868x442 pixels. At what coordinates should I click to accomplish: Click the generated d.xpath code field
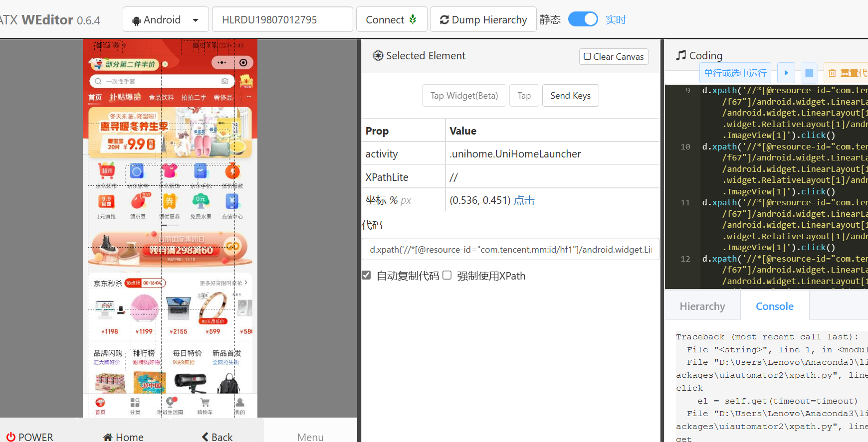[x=510, y=249]
